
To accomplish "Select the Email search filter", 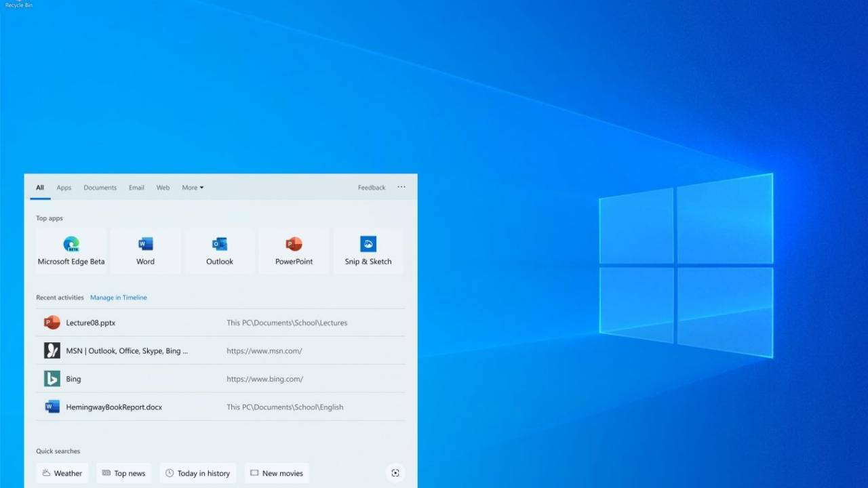I will click(x=136, y=187).
